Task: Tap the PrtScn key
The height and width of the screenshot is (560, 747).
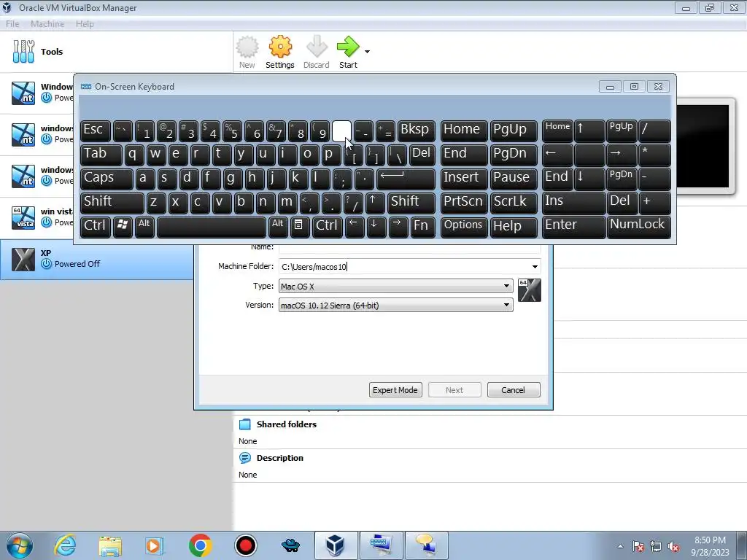Action: coord(463,203)
